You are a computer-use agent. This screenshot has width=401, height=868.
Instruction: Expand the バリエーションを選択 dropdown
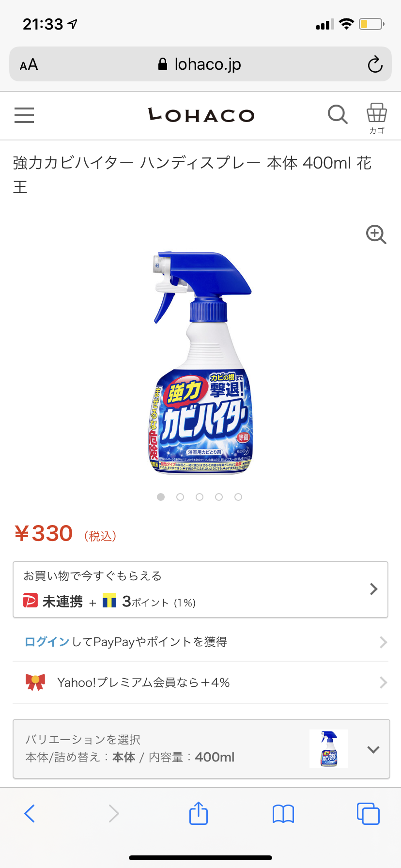[201, 749]
